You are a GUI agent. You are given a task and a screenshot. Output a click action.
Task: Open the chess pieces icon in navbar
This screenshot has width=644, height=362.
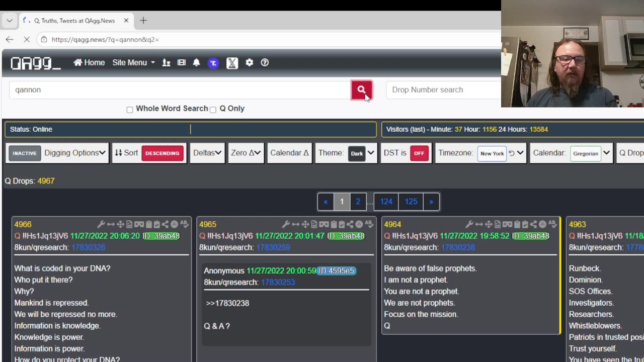point(167,63)
